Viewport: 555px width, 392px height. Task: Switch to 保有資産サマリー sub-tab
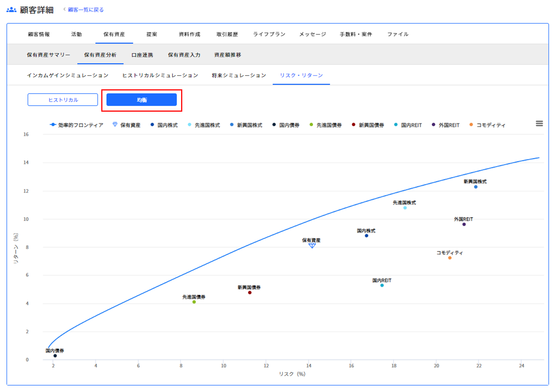tap(48, 55)
